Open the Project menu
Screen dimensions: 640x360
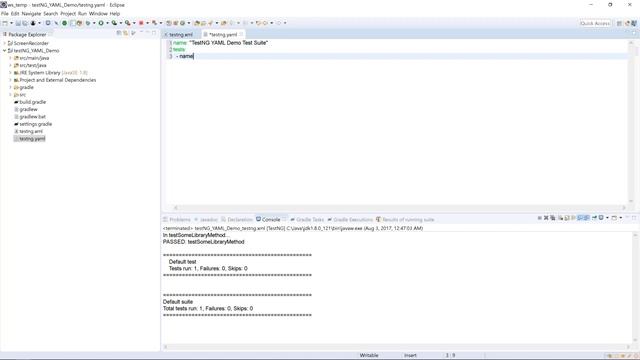[x=68, y=13]
